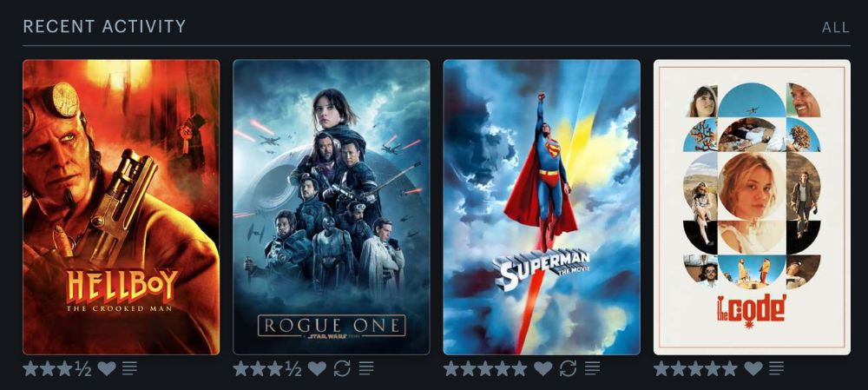The image size is (868, 390).
Task: Click the star rating under Rogue One
Action: [267, 368]
